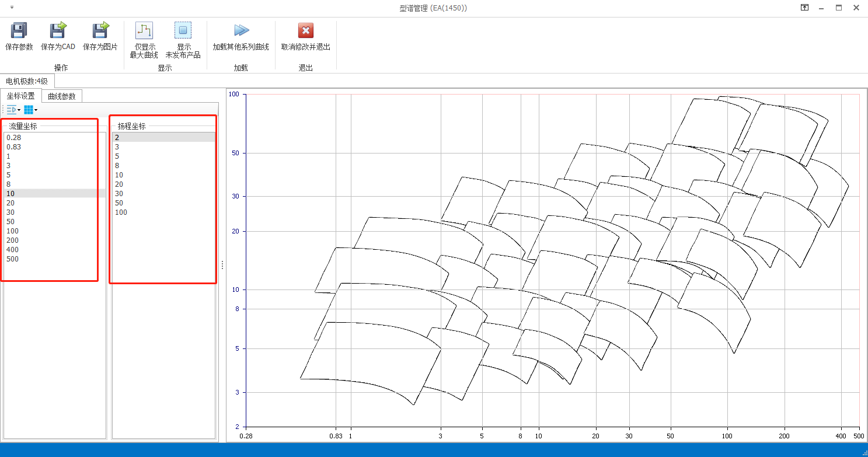Image resolution: width=868 pixels, height=457 pixels.
Task: Toggle 仅显示最大曲线 display option
Action: tap(144, 41)
